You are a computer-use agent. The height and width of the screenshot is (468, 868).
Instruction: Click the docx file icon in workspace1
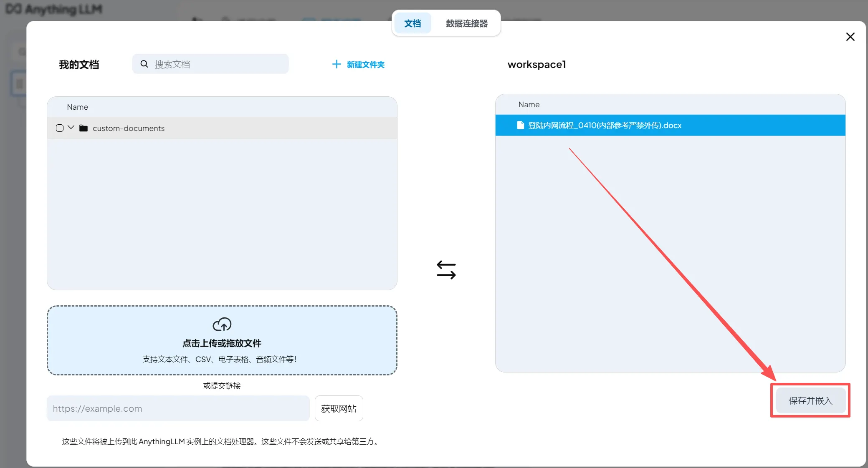point(520,125)
